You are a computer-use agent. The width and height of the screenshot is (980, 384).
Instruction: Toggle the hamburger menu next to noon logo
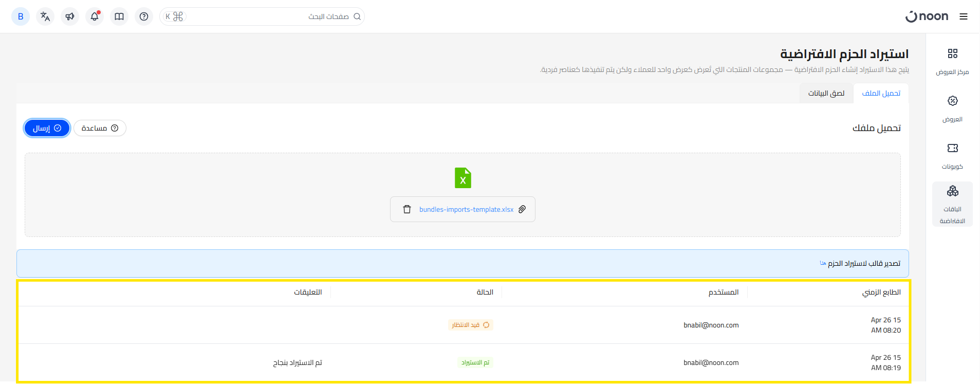tap(964, 16)
